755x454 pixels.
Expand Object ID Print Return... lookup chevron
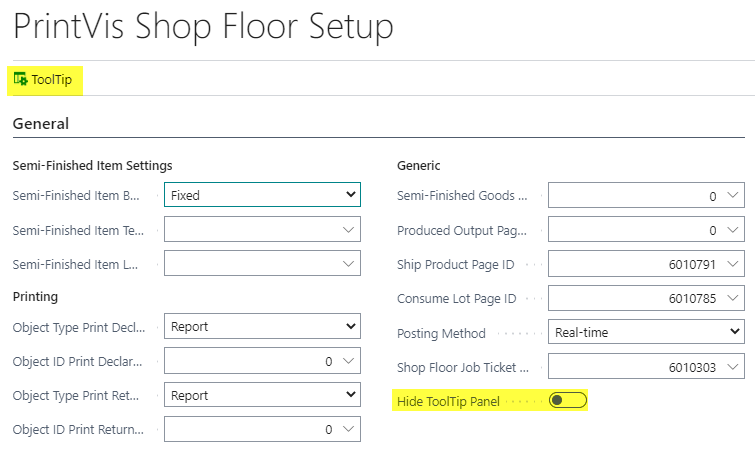(348, 429)
